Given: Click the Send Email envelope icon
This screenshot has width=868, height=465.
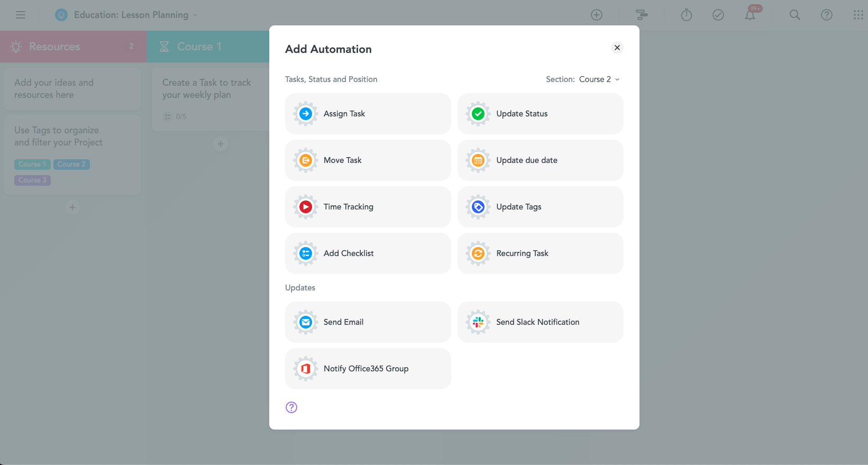Looking at the screenshot, I should coord(306,322).
